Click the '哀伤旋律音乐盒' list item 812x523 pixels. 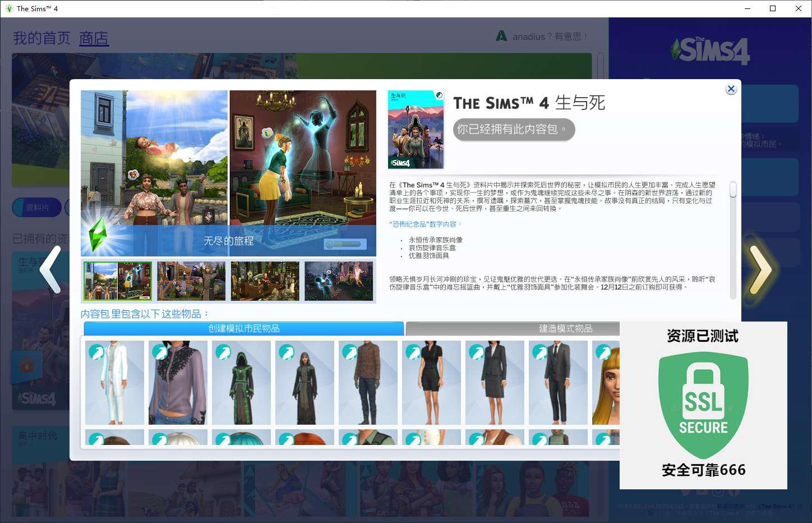[432, 247]
